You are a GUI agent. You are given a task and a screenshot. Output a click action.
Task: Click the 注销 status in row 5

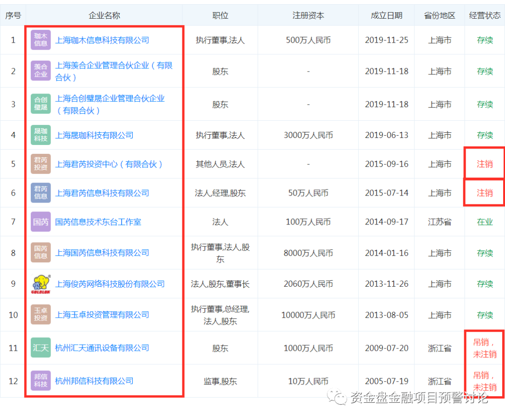485,164
